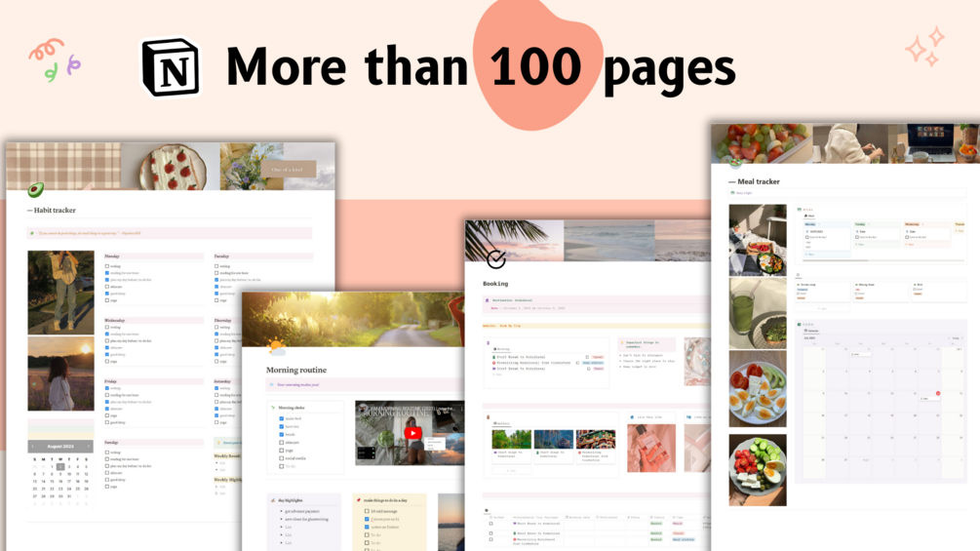Click the Meal tracker page title
The width and height of the screenshot is (980, 551).
(x=755, y=181)
